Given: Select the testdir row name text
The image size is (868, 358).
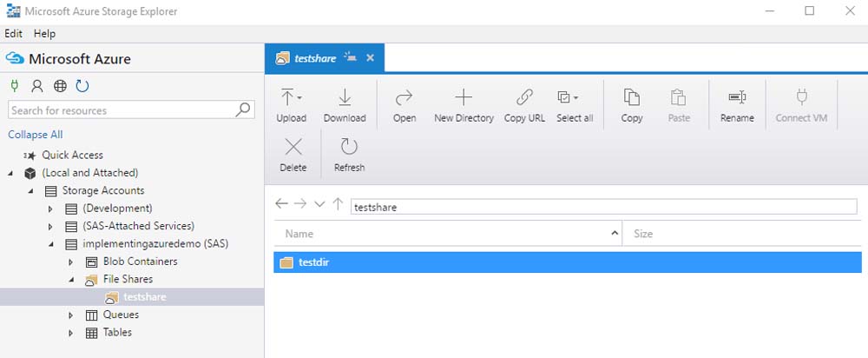Looking at the screenshot, I should 314,262.
